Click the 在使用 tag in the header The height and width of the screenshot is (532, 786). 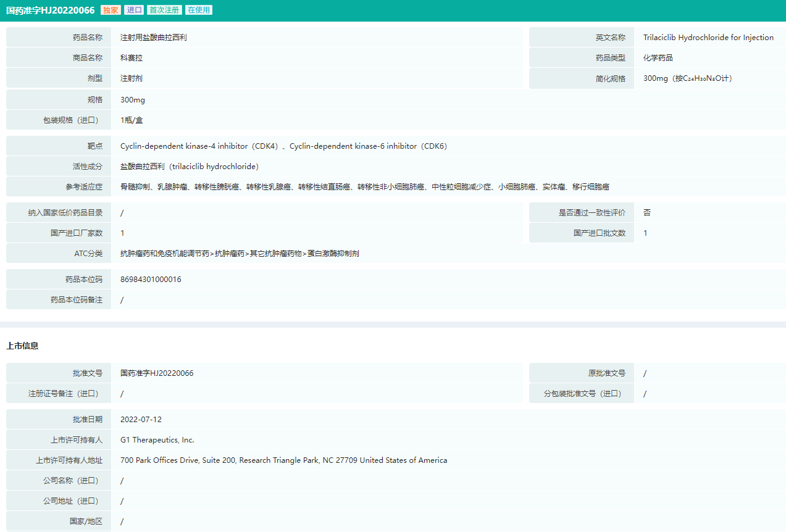(199, 10)
